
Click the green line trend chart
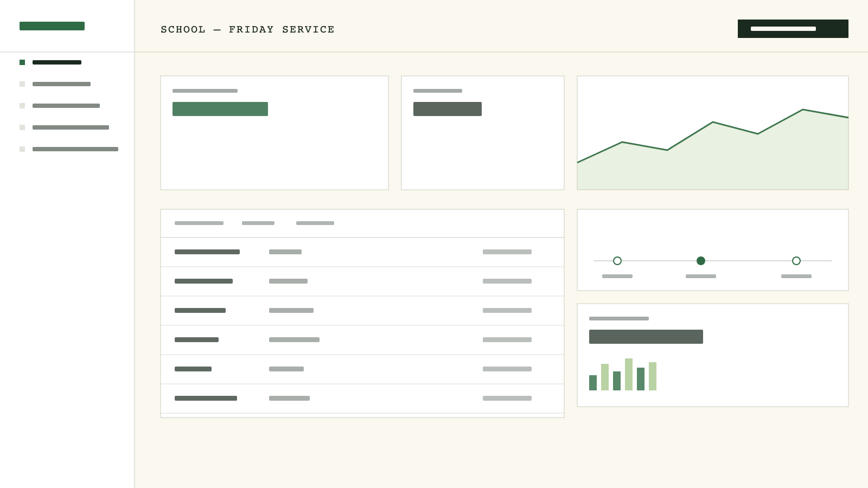click(x=713, y=133)
